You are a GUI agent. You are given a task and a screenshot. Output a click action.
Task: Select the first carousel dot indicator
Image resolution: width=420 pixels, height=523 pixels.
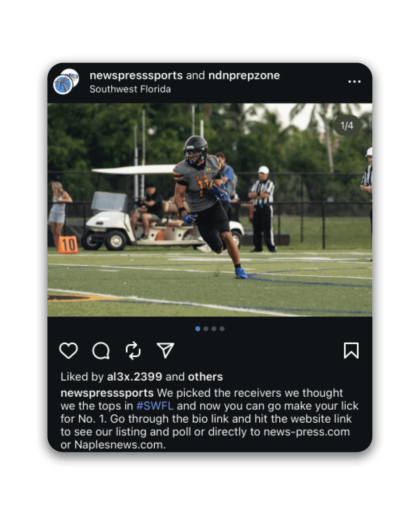coord(198,329)
